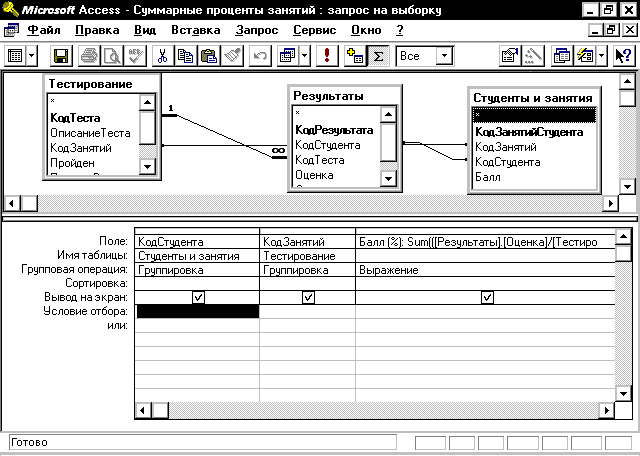640x456 pixels.
Task: Click the Query Type icon
Action: (x=288, y=56)
